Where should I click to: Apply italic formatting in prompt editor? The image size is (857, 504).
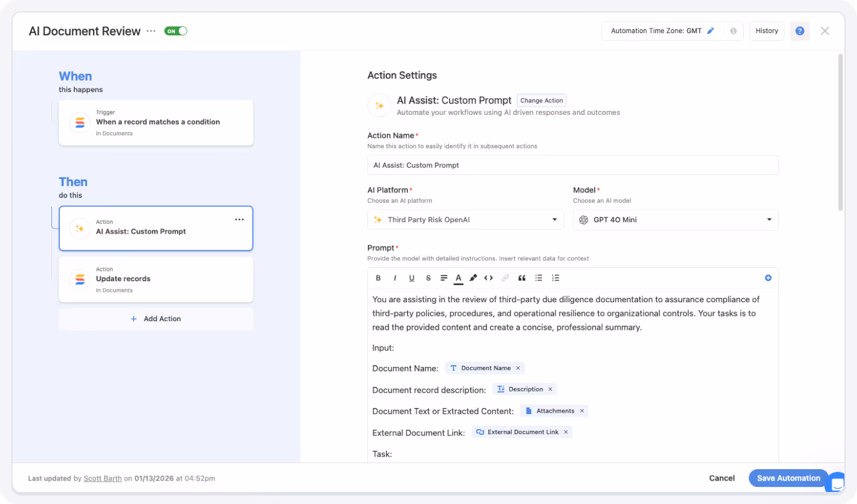[395, 278]
